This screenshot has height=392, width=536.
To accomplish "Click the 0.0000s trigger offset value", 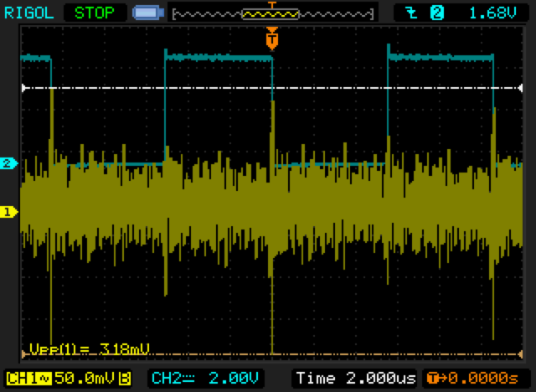I will click(484, 378).
